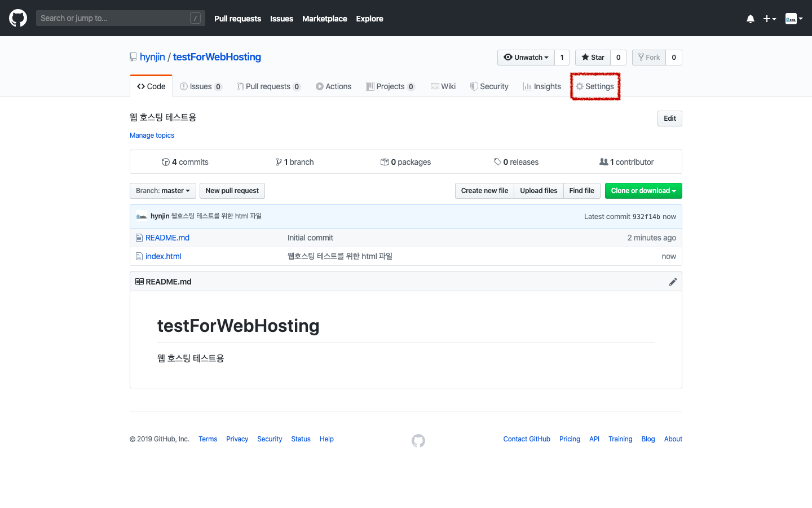Click the fork count 0

point(674,58)
